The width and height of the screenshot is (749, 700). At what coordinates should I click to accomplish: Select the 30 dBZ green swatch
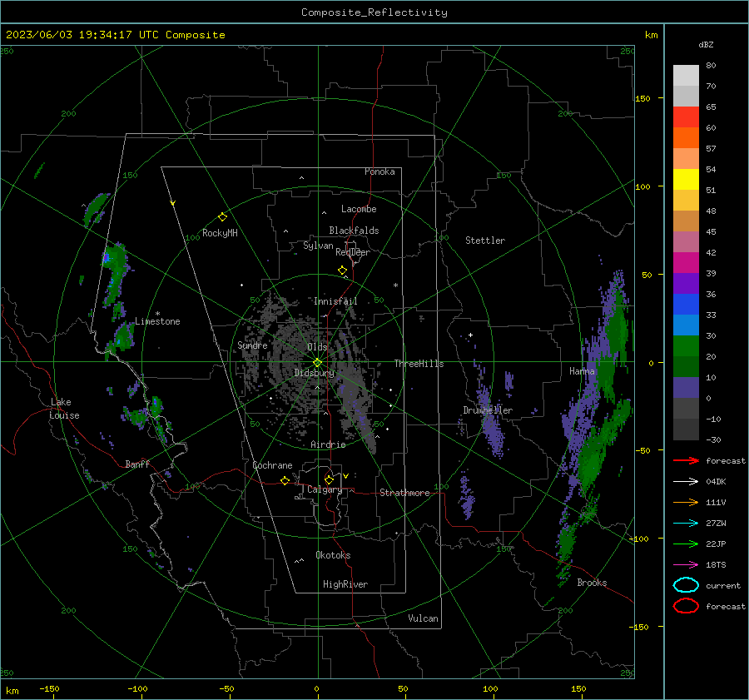point(686,346)
